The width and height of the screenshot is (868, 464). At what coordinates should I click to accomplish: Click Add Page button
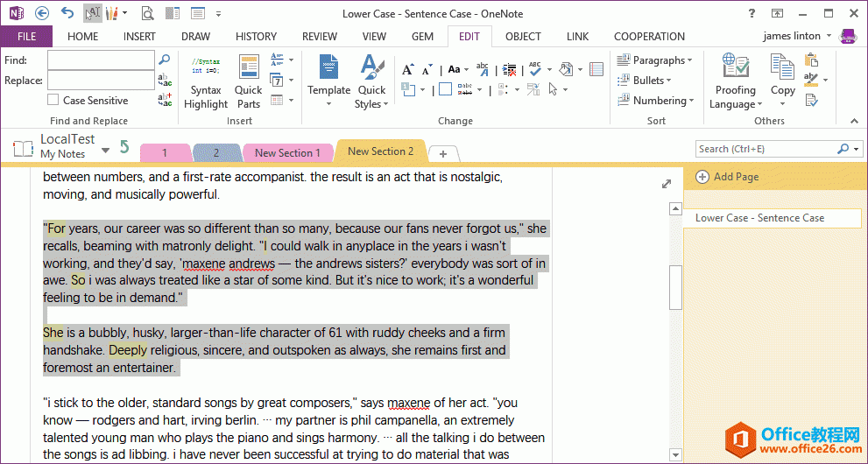coord(727,177)
